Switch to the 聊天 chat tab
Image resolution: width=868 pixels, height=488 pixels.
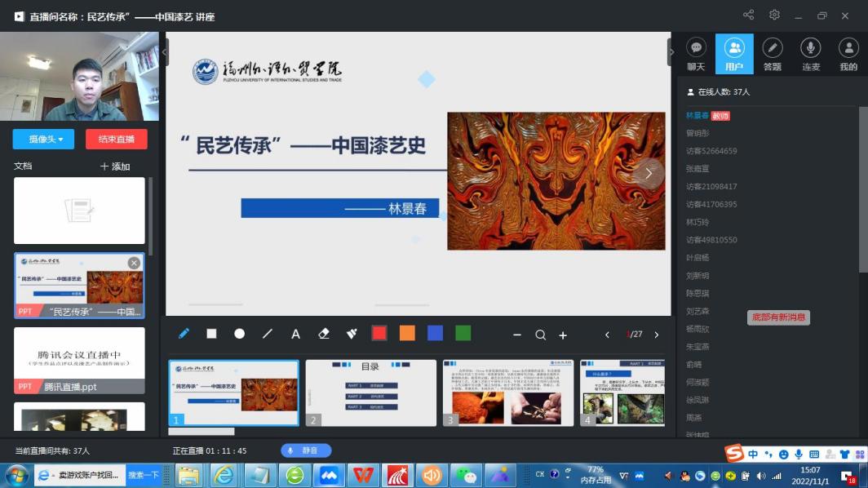click(696, 55)
